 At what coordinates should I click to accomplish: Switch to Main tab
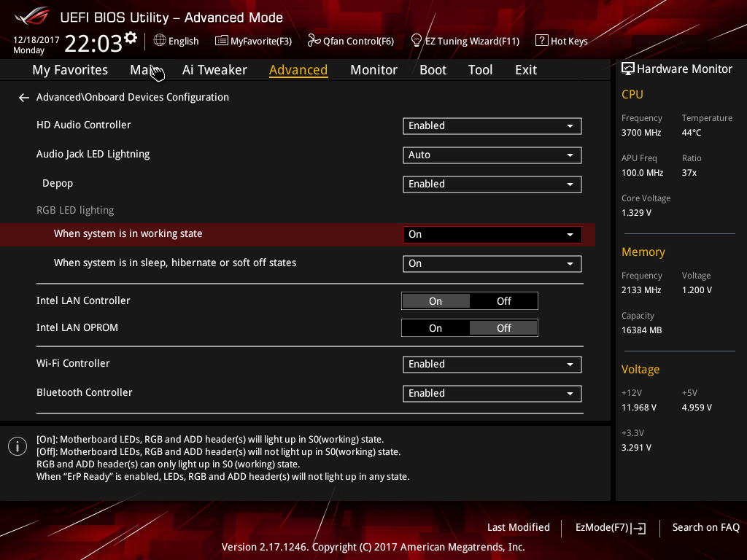[142, 70]
